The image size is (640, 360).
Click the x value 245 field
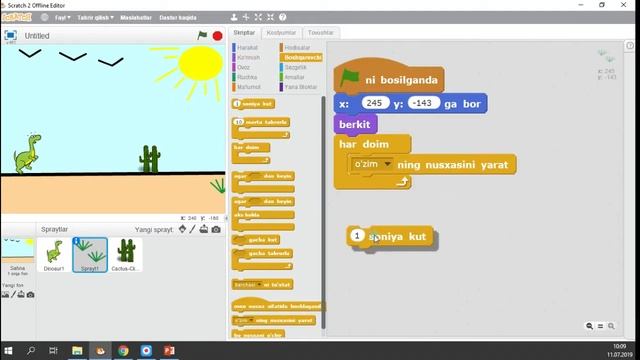(374, 103)
